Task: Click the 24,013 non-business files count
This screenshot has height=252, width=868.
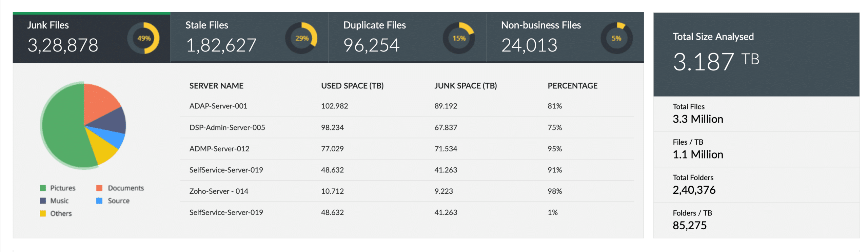Action: [529, 45]
